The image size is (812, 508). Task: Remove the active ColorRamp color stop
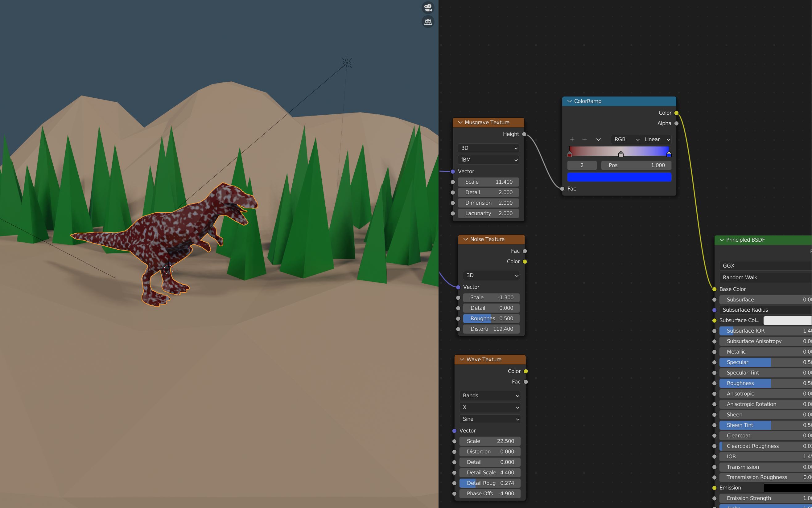[x=584, y=139]
